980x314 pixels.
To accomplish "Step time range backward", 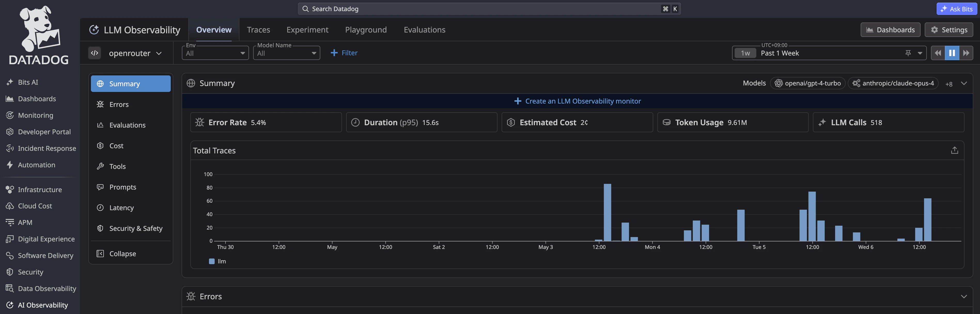I will coord(938,53).
